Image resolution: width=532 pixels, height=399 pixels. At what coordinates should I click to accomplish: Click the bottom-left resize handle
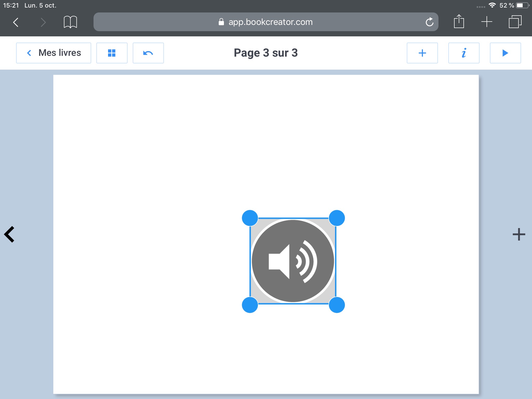tap(250, 305)
